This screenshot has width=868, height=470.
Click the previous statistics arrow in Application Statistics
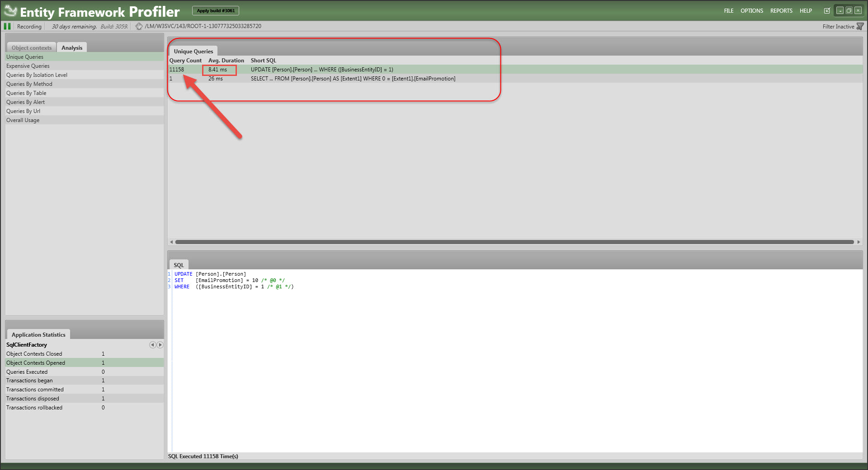[x=153, y=345]
